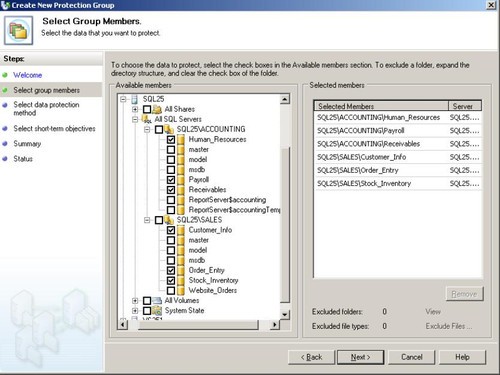Click the SQL25\ACCOUNTING instance icon
Image resolution: width=500 pixels, height=375 pixels.
pos(169,129)
